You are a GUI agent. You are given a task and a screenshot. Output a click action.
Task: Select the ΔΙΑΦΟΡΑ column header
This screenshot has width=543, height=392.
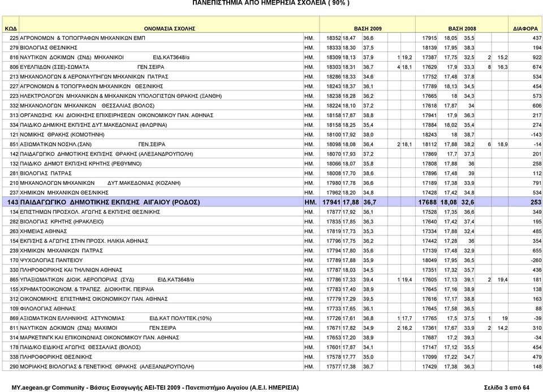pyautogui.click(x=525, y=29)
